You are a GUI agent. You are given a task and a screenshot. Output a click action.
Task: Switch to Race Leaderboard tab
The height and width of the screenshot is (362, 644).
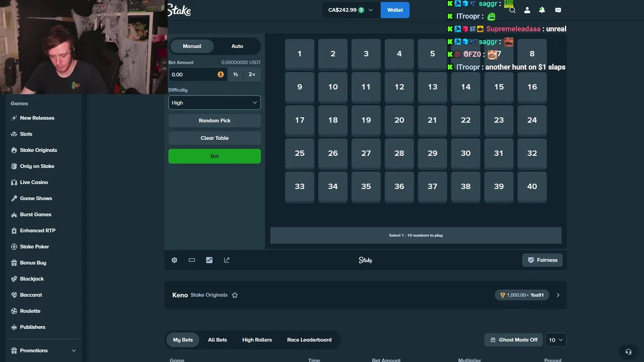pyautogui.click(x=309, y=340)
